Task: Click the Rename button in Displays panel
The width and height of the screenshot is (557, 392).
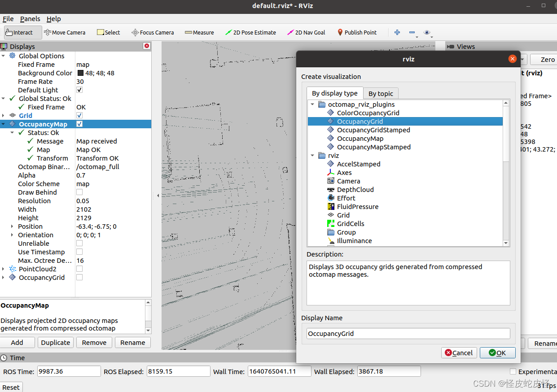Action: point(133,343)
